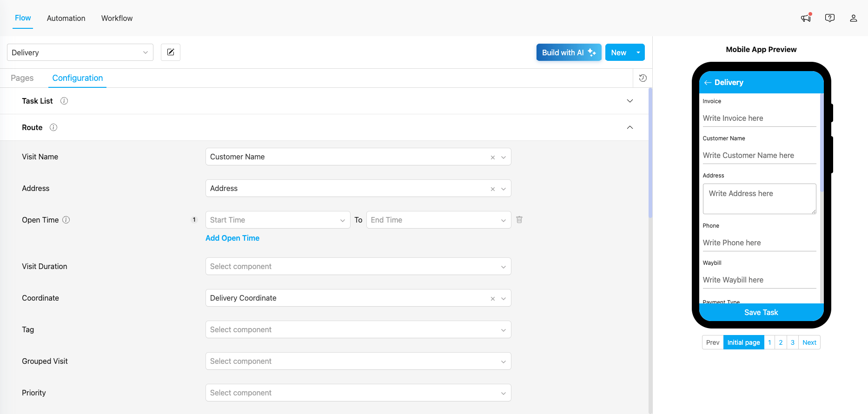The height and width of the screenshot is (414, 868).
Task: Open the Tag component dropdown
Action: (x=358, y=329)
